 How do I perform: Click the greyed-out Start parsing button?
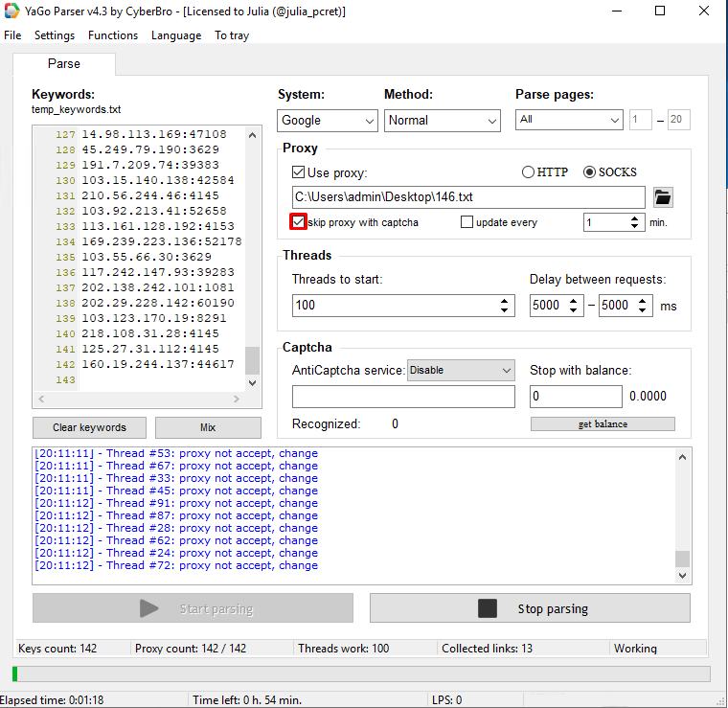[x=193, y=608]
